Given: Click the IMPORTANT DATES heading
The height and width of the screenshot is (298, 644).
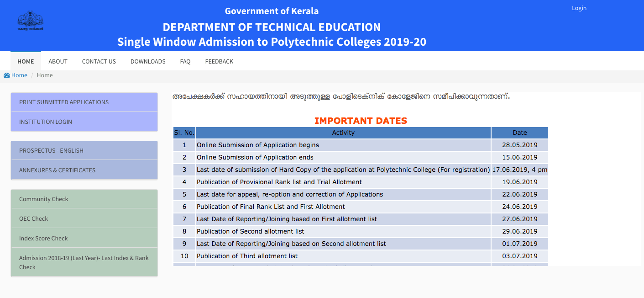Looking at the screenshot, I should (361, 121).
